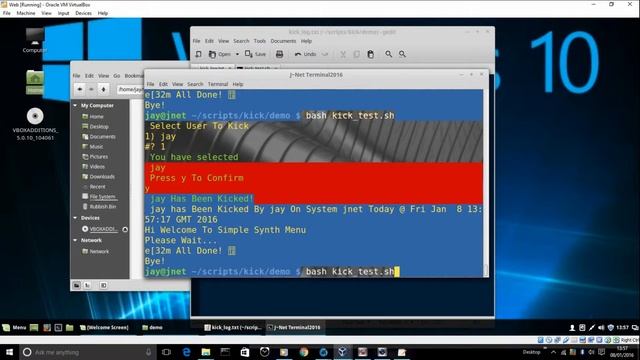Viewport: 640px width, 360px height.
Task: Click the Ask me anything search box
Action: (x=88, y=352)
